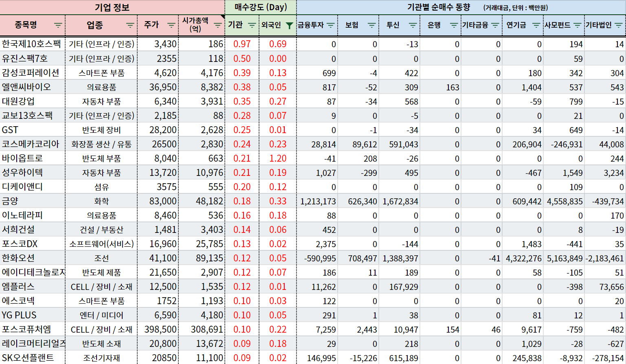This screenshot has height=364, width=626.
Task: Open the 종목명 column filter
Action: pos(58,25)
